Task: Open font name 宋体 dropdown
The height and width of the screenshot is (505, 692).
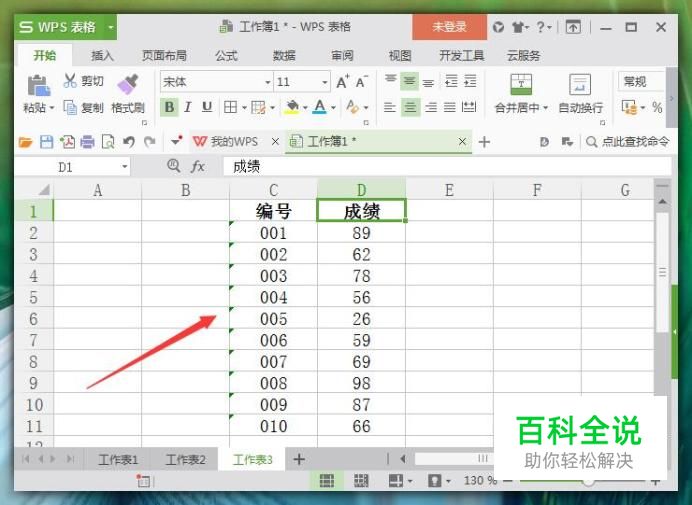Action: pyautogui.click(x=267, y=82)
